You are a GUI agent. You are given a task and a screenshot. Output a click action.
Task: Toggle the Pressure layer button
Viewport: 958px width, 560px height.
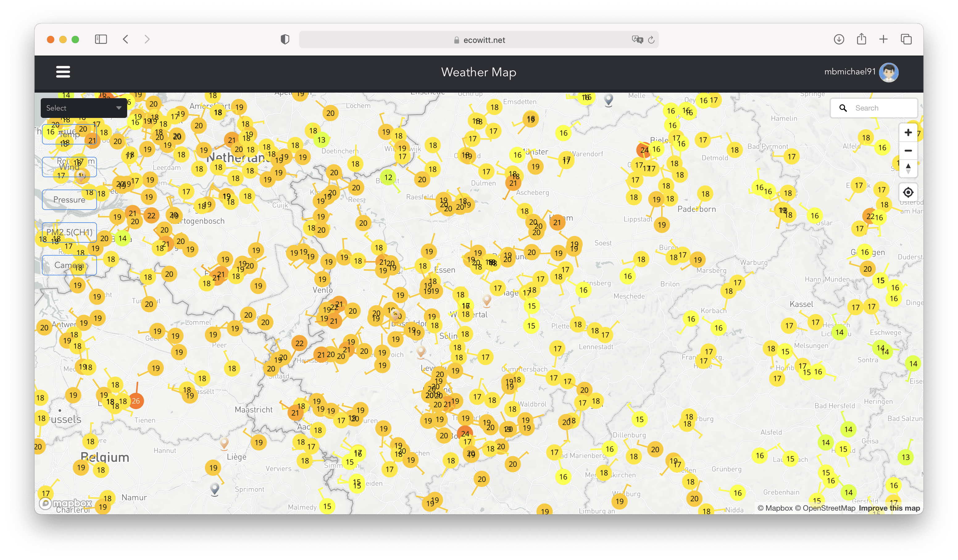coord(69,200)
